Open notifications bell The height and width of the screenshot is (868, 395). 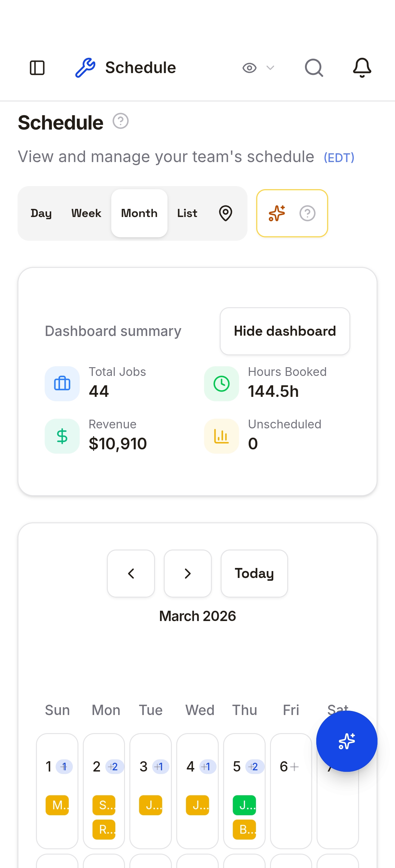[362, 68]
